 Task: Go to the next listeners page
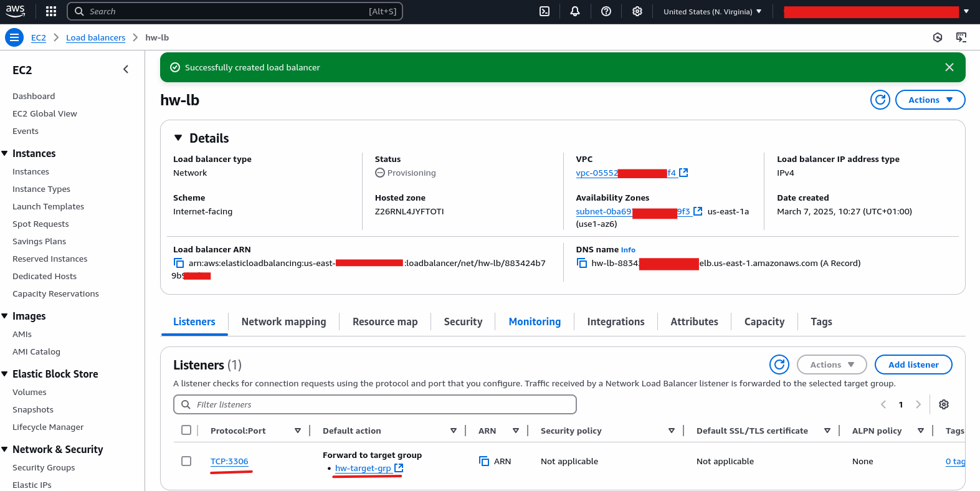click(918, 404)
